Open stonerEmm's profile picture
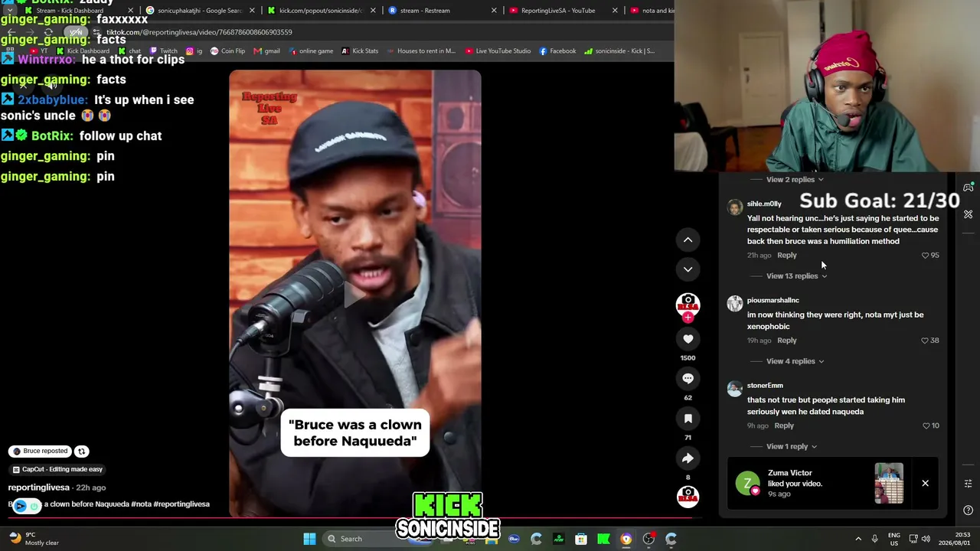The image size is (980, 551). coord(735,389)
